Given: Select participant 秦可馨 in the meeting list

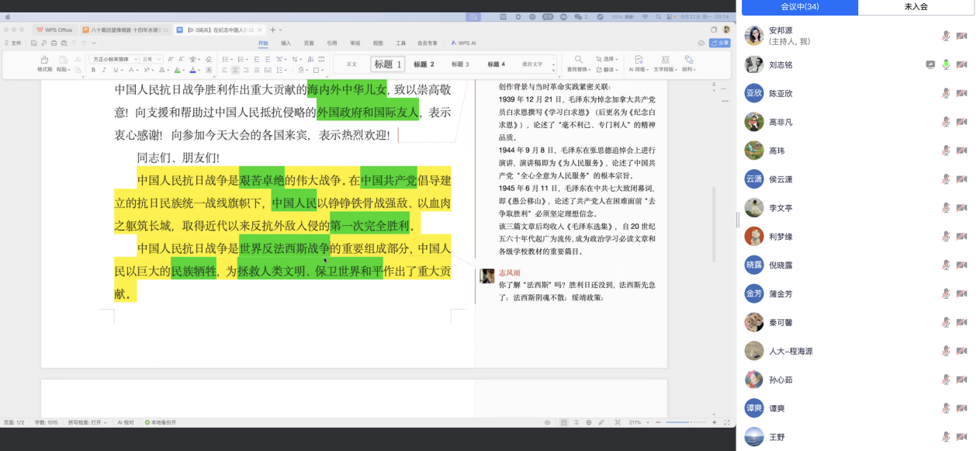Looking at the screenshot, I should tap(781, 322).
